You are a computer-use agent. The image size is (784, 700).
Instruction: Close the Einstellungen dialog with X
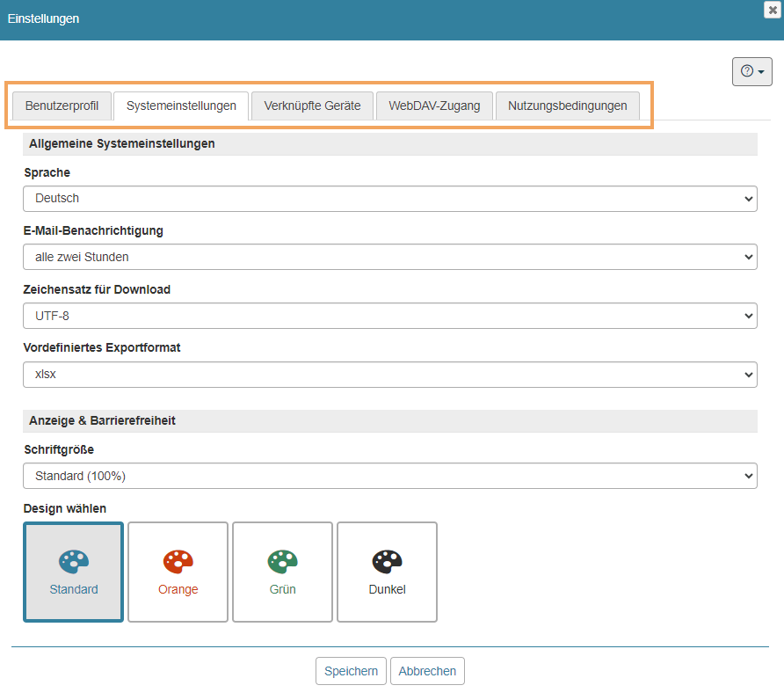click(x=773, y=9)
